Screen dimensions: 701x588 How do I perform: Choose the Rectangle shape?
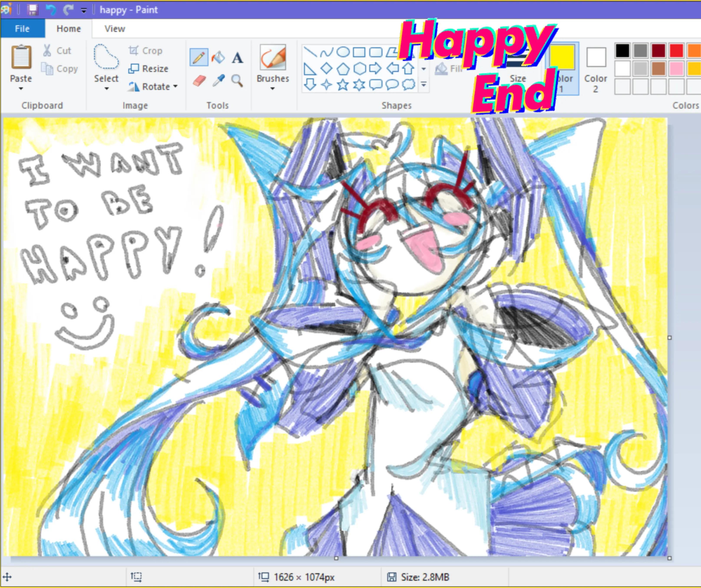tap(359, 52)
